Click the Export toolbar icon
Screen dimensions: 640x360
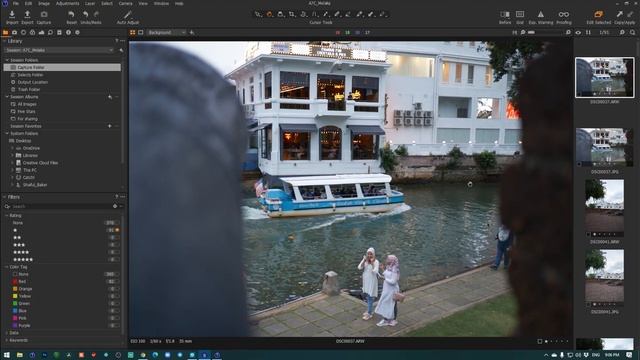pyautogui.click(x=27, y=14)
